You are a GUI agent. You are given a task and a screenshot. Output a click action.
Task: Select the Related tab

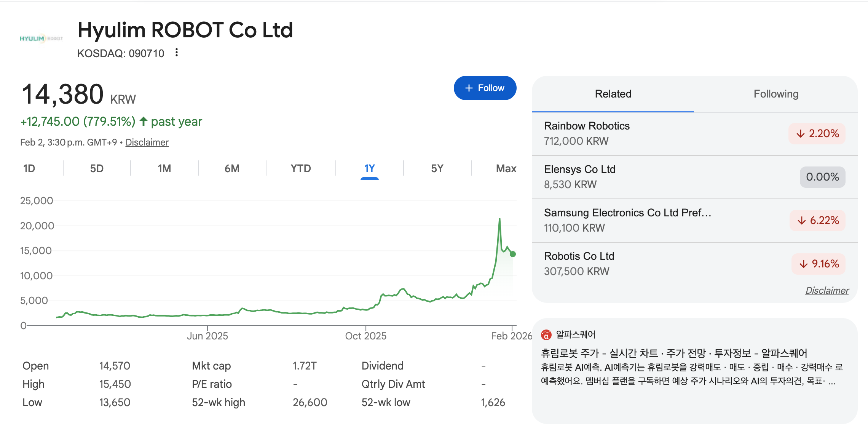[613, 94]
